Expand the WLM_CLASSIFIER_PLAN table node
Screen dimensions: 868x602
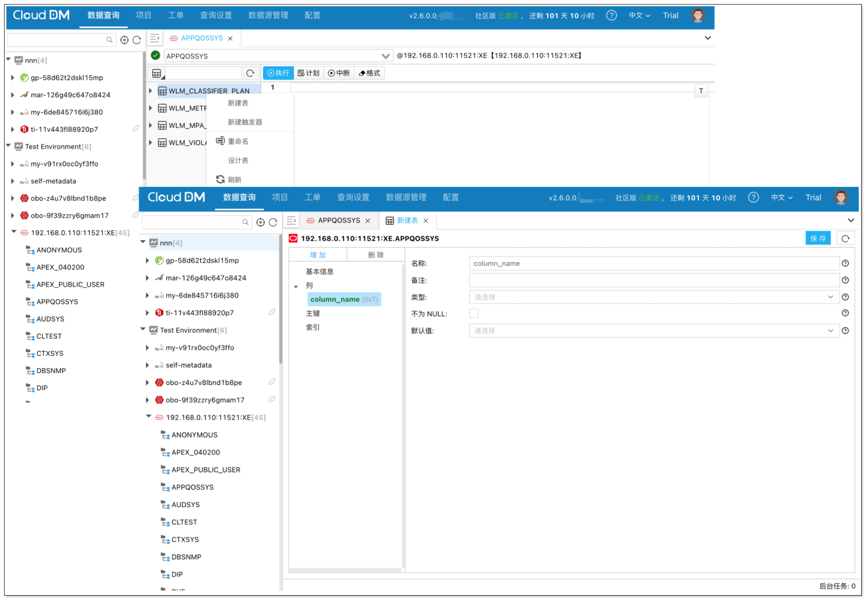point(151,91)
